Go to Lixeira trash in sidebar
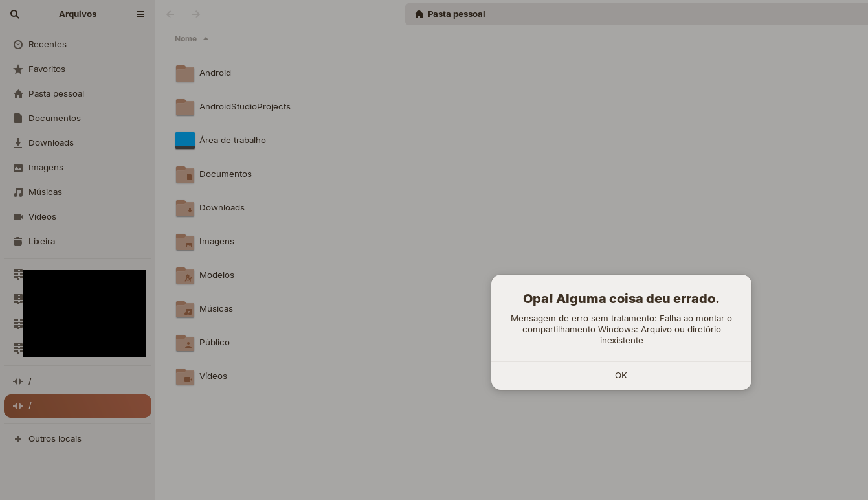 (x=41, y=242)
